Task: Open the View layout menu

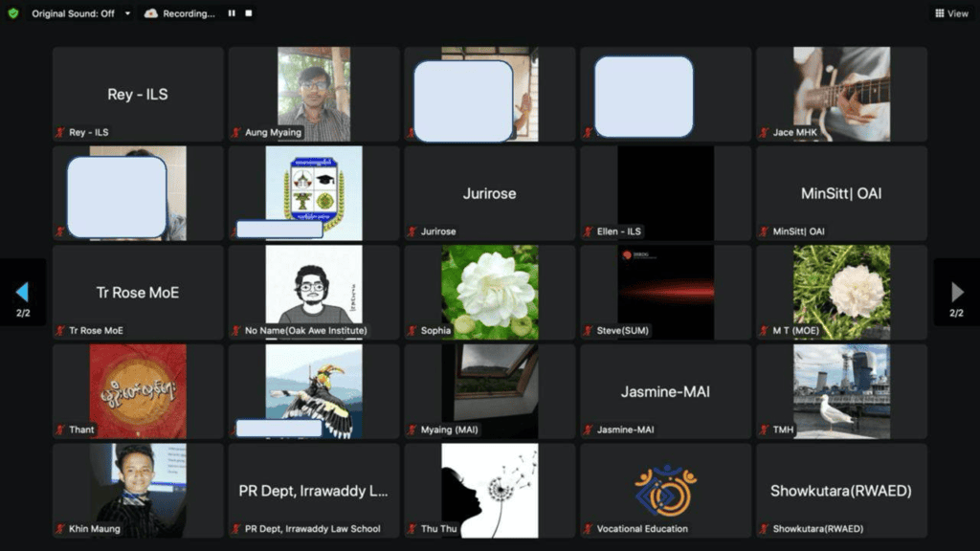Action: click(x=951, y=13)
